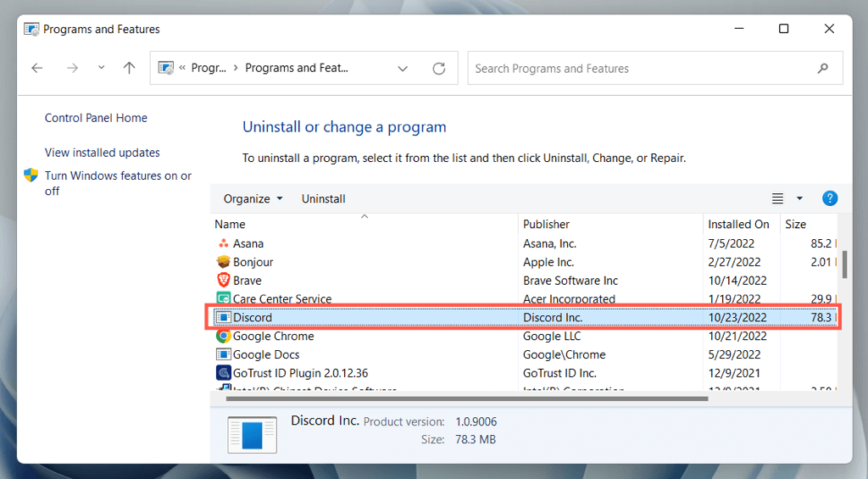
Task: Expand the view options dropdown arrow
Action: pos(799,198)
